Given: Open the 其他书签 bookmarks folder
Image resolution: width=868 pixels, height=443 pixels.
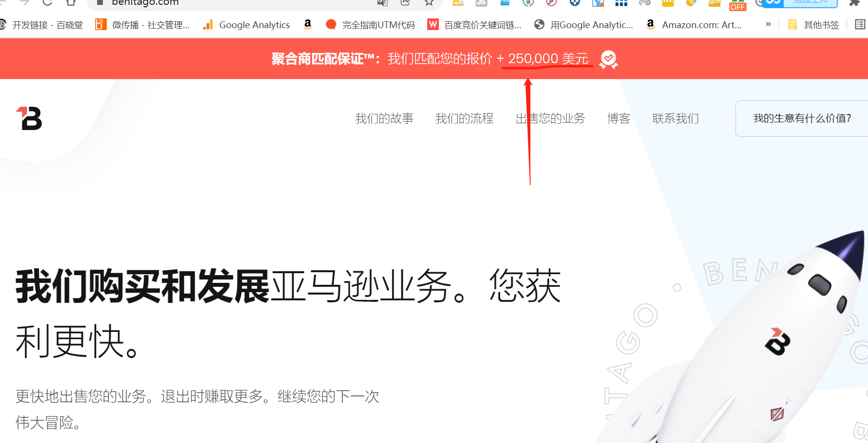Looking at the screenshot, I should (814, 25).
